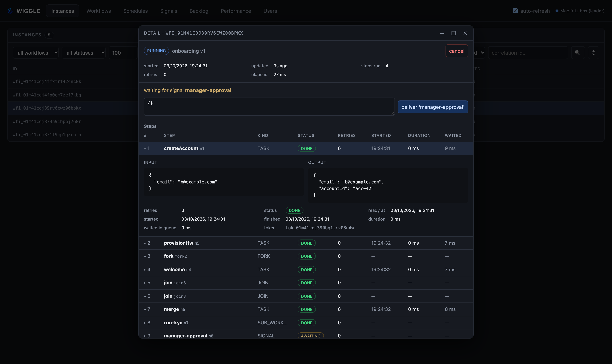Screen dimensions: 612x364
Task: Expand the provisionHw step row
Action: tap(306, 243)
